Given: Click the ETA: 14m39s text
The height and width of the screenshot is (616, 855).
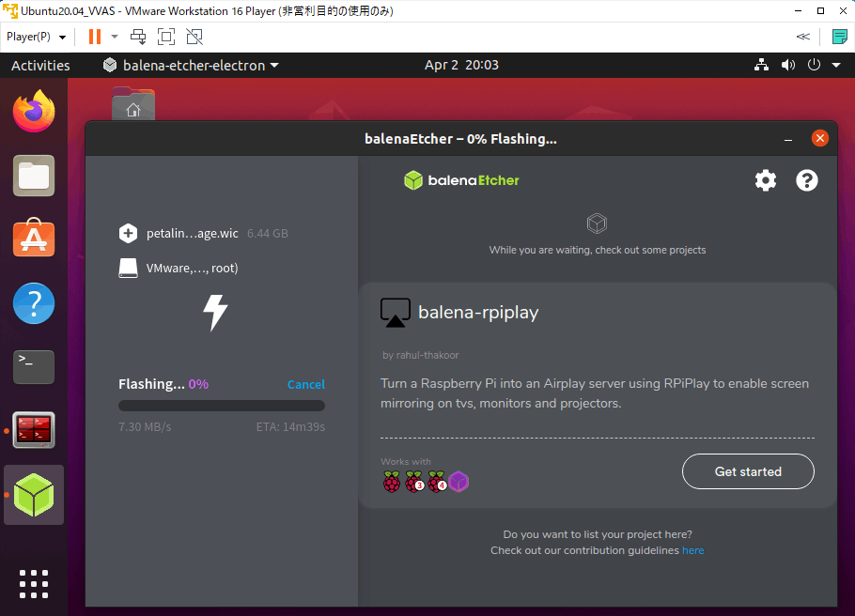Looking at the screenshot, I should coord(290,427).
